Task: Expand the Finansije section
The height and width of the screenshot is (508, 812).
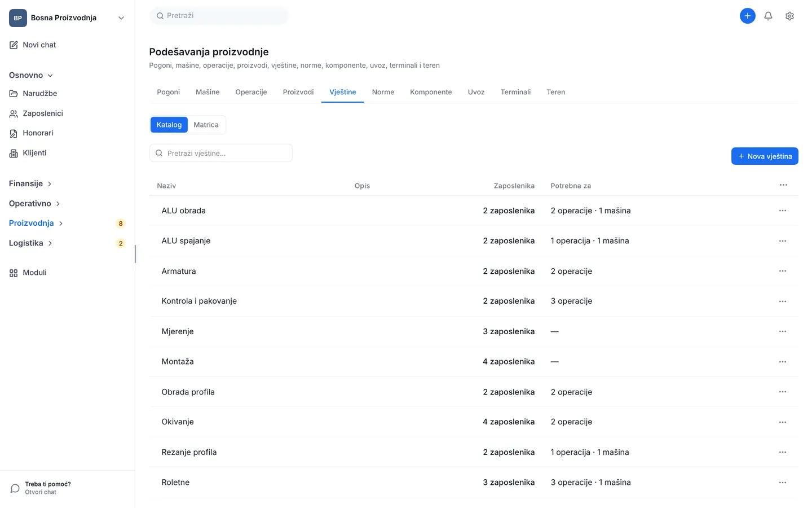Action: (x=30, y=183)
